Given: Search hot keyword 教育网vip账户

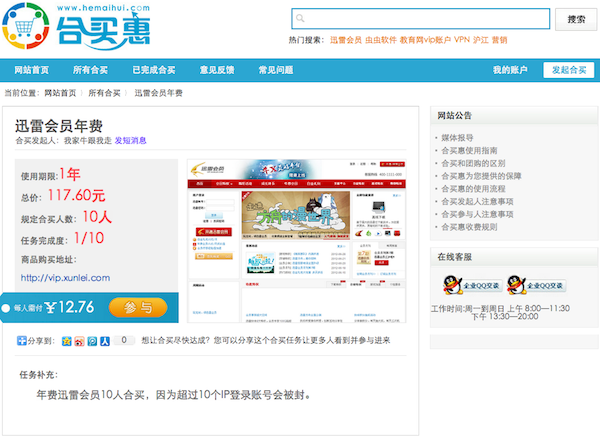Looking at the screenshot, I should [x=425, y=40].
